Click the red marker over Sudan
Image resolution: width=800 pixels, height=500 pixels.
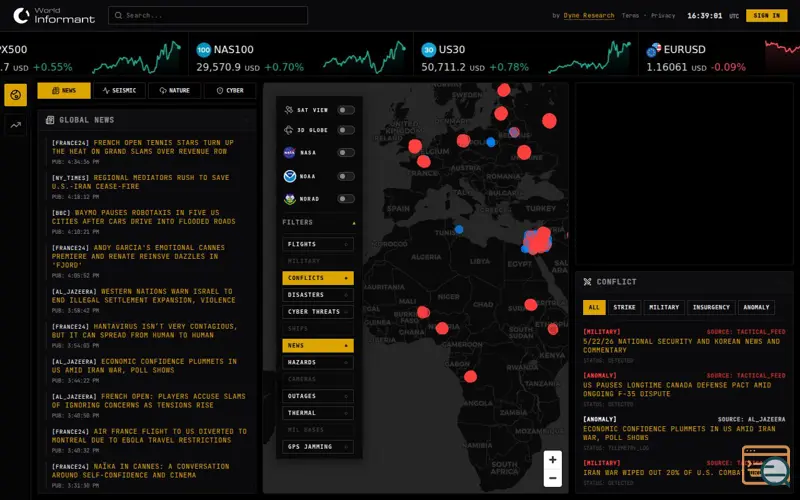(x=531, y=305)
